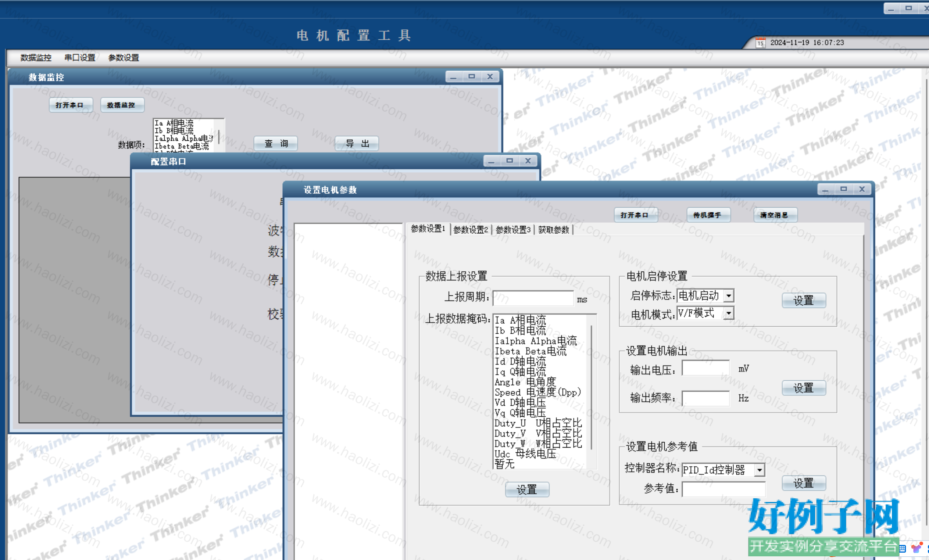Click the 导出 button in 数据监控 window
The width and height of the screenshot is (929, 560).
tap(357, 144)
